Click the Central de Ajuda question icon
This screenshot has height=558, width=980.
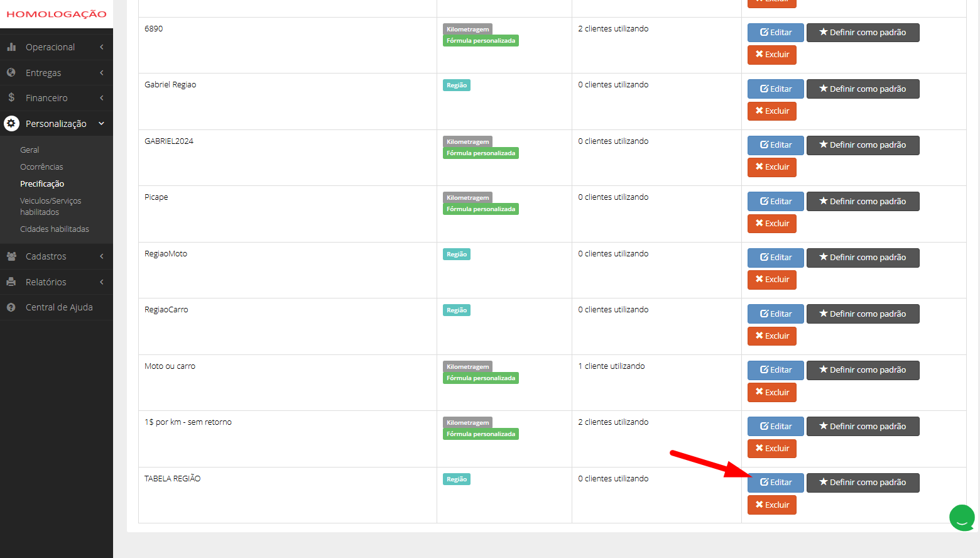coord(11,307)
